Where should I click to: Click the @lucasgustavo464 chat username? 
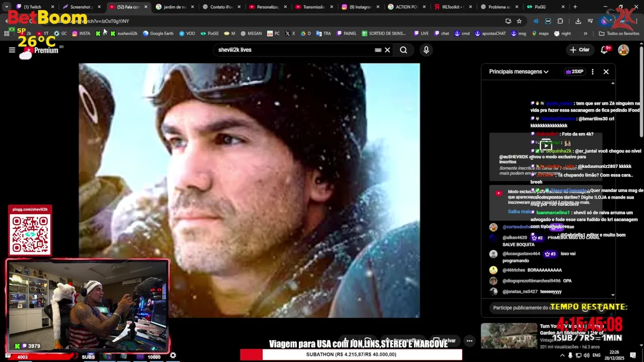521,254
